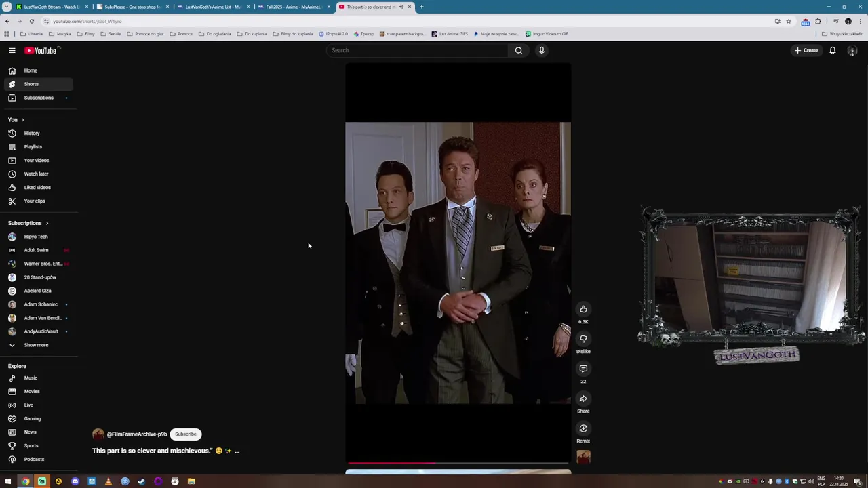Open the notifications bell
The width and height of the screenshot is (868, 488).
coord(833,50)
